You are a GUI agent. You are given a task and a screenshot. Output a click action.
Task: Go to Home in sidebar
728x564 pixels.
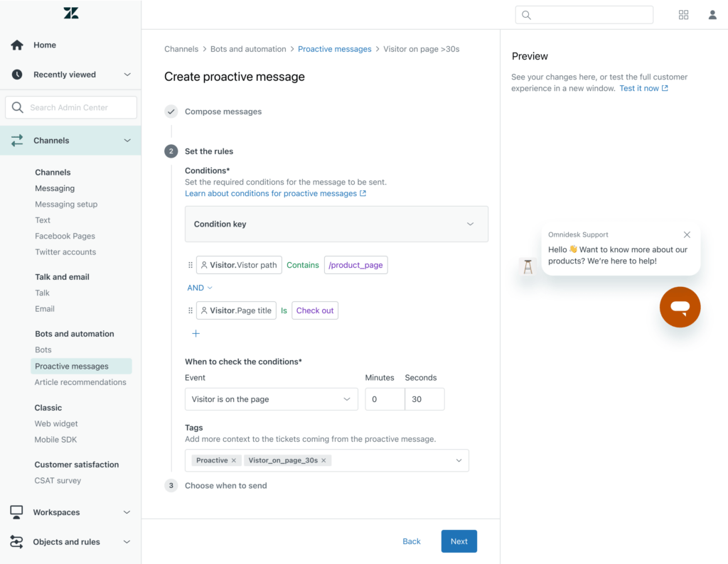(x=45, y=45)
